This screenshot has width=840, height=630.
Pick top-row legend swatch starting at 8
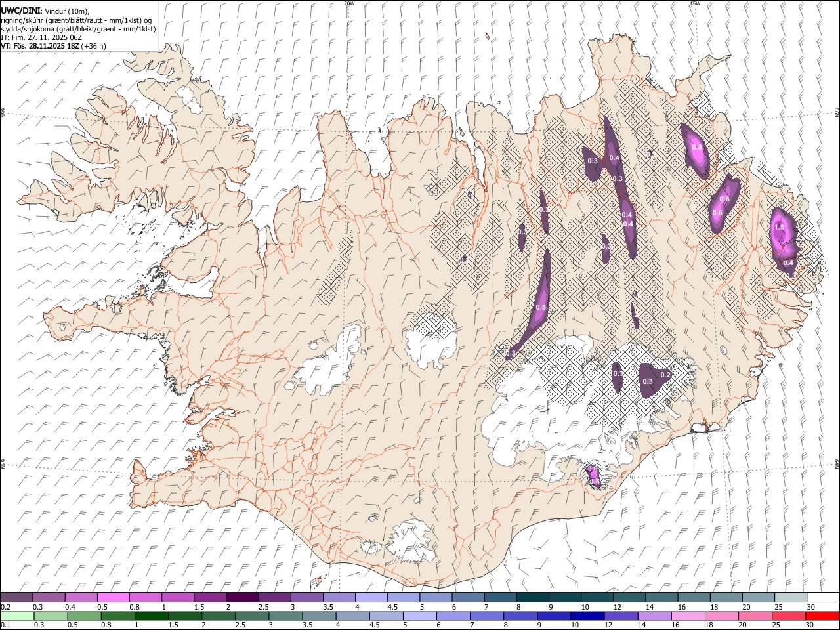(x=533, y=598)
